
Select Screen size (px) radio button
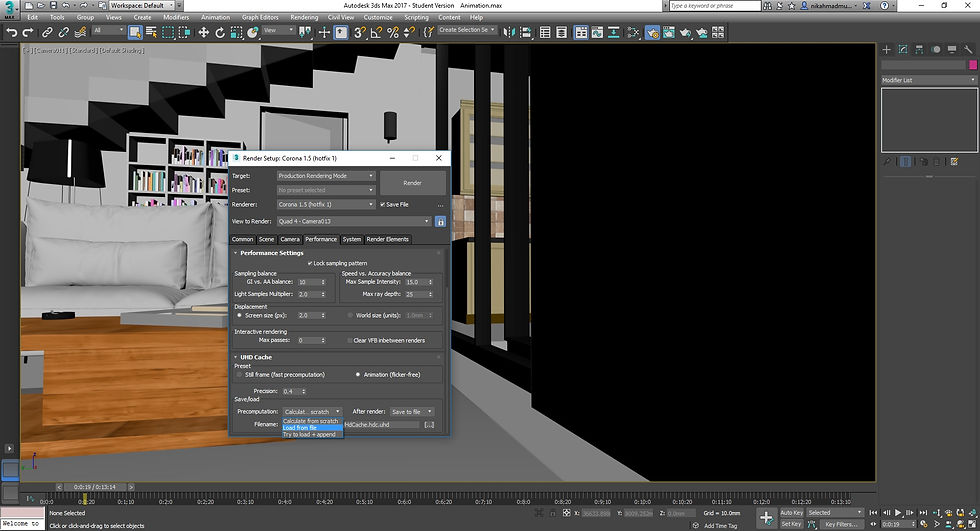(x=239, y=315)
